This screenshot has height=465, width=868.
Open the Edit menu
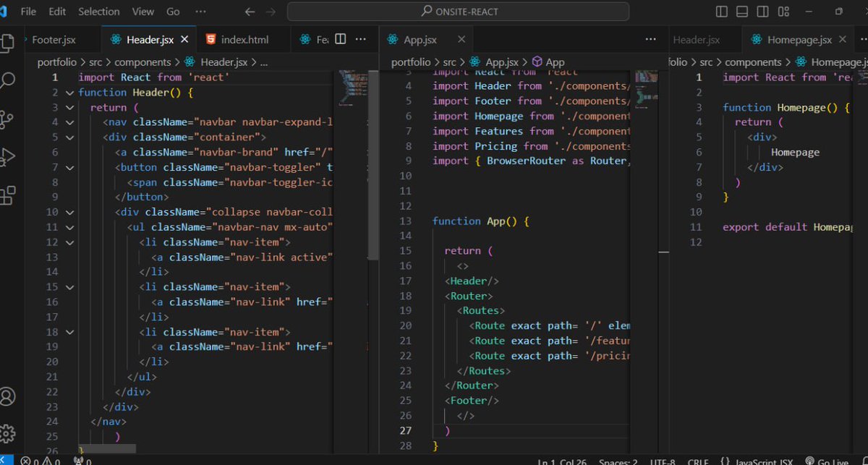coord(57,12)
